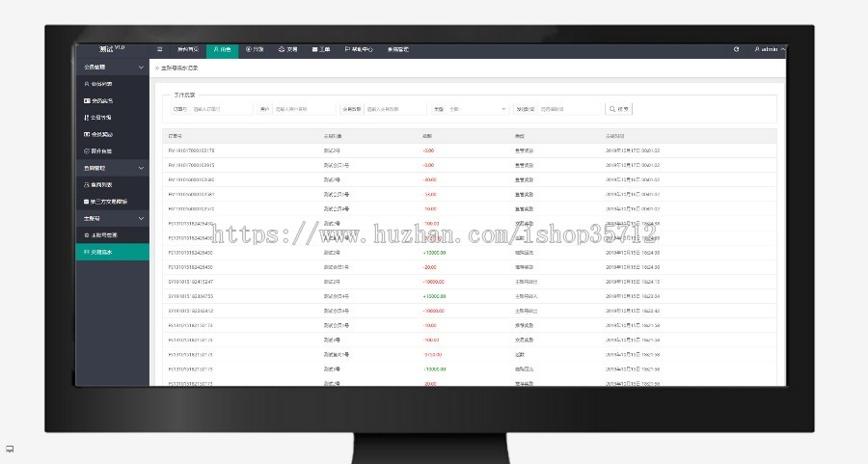Open the admin account dropdown
Viewport: 868px width, 464px height.
(x=770, y=49)
